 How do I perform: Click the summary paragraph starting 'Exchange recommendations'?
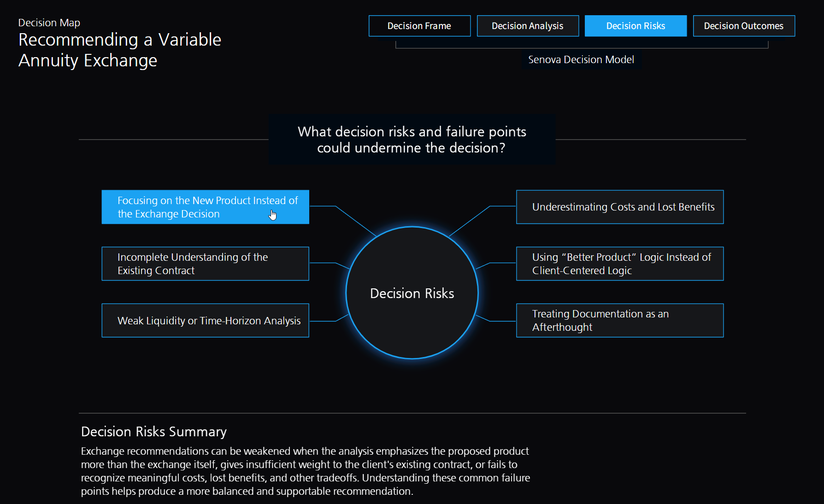(x=306, y=471)
